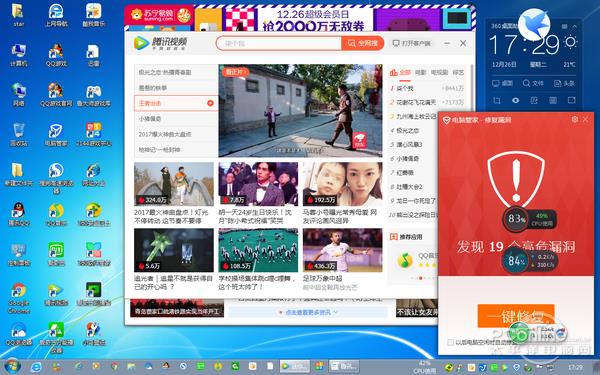Open 计算机 desktop icon
Screen dimensions: 600x375
click(18, 54)
